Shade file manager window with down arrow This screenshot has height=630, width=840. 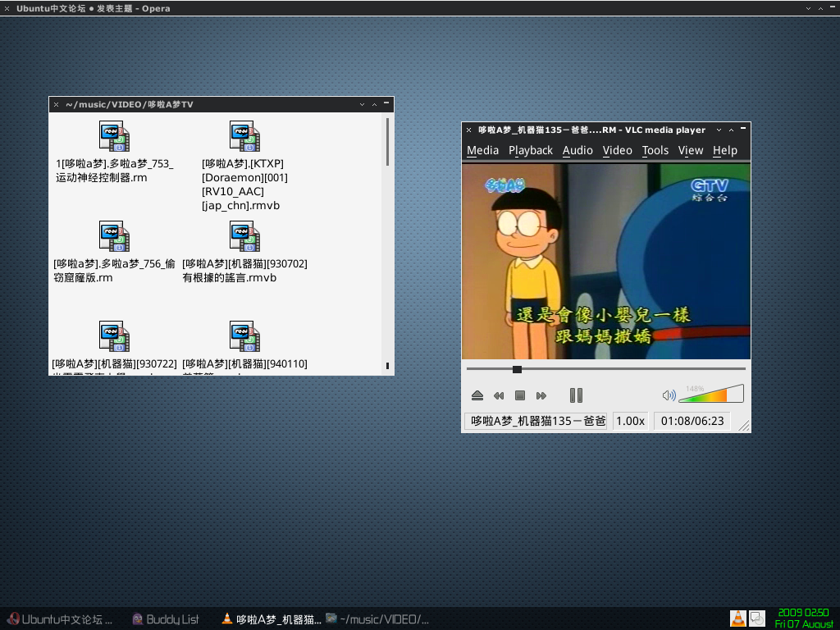[362, 104]
